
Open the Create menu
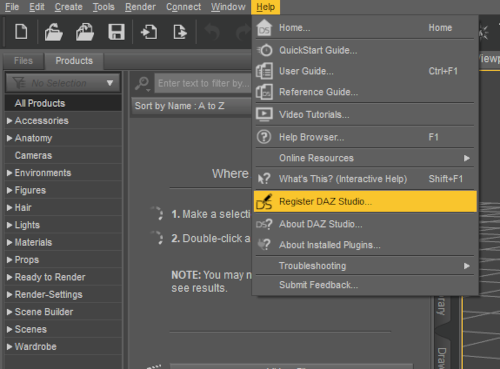click(68, 7)
